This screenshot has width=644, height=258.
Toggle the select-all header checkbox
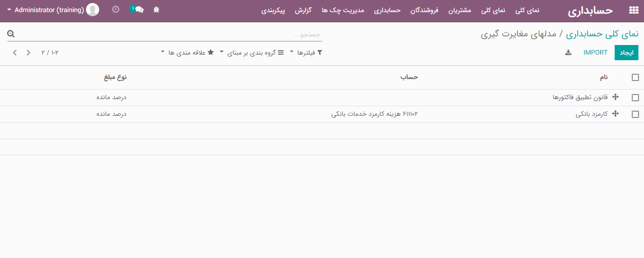pos(635,77)
